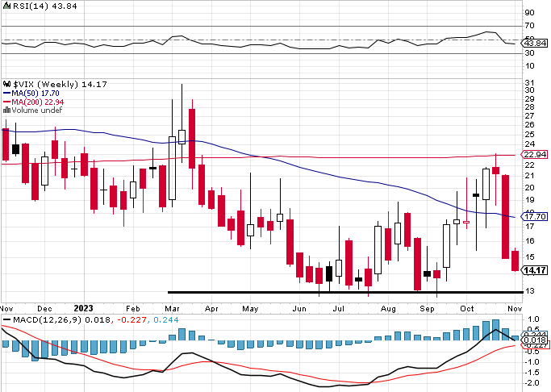The image size is (551, 392).
Task: Click the red MA(200) legend line
Action: [6, 102]
